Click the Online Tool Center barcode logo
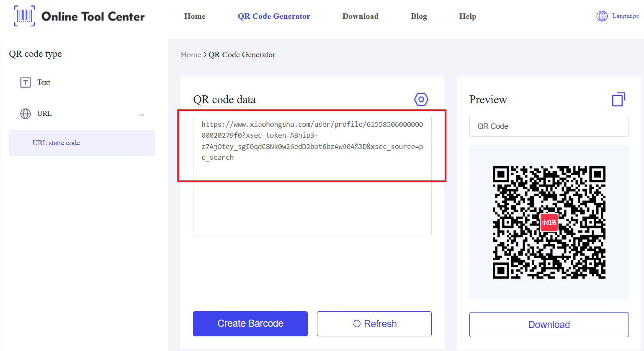Image resolution: width=644 pixels, height=351 pixels. (x=24, y=16)
